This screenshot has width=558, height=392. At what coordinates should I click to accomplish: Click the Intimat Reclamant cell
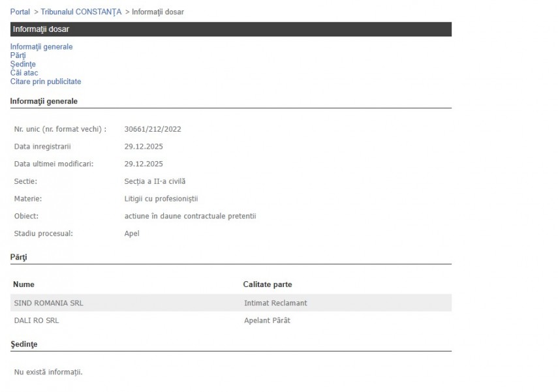click(x=275, y=303)
